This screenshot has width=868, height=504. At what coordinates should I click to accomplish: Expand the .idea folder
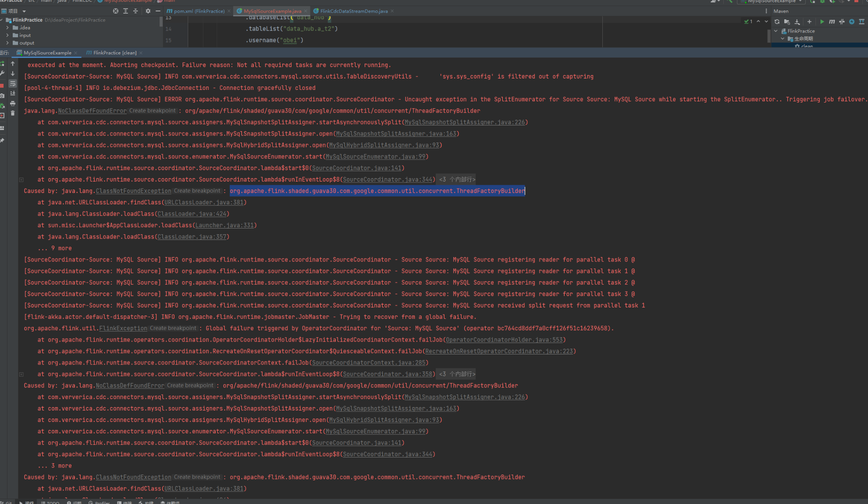[7, 28]
